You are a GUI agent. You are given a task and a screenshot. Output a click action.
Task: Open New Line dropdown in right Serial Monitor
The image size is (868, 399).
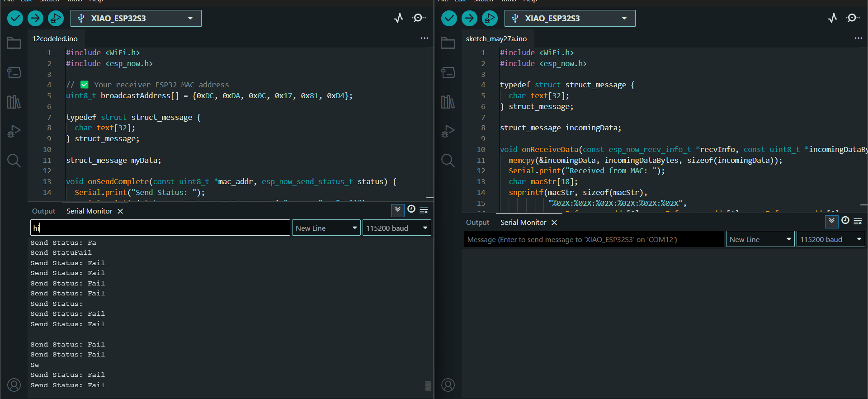click(760, 239)
